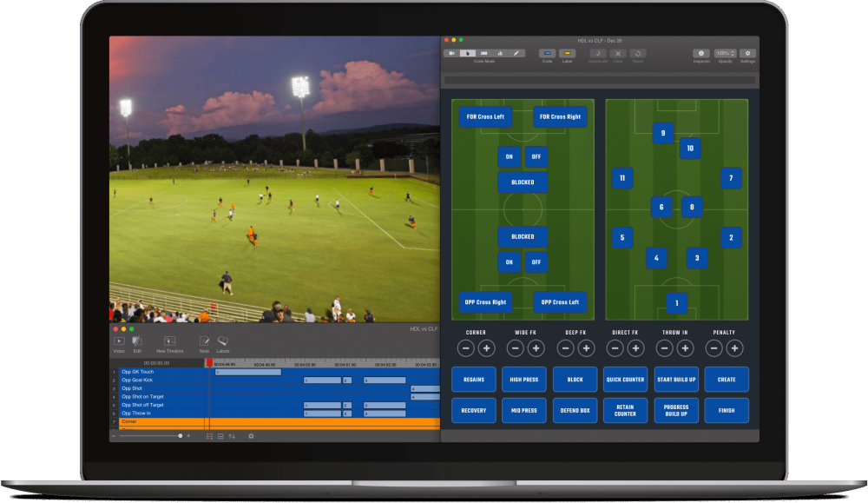Viewport: 868px width, 503px height.
Task: Click the Opacity percentage stepper arrows
Action: coord(733,53)
